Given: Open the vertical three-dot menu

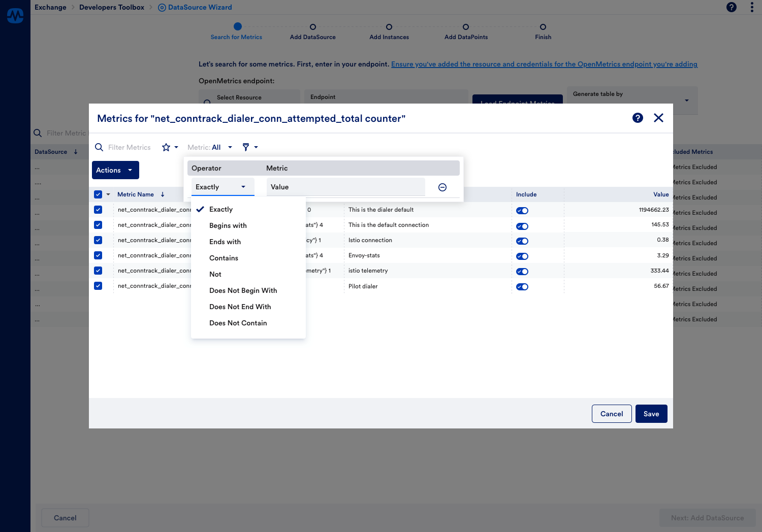Looking at the screenshot, I should point(752,7).
